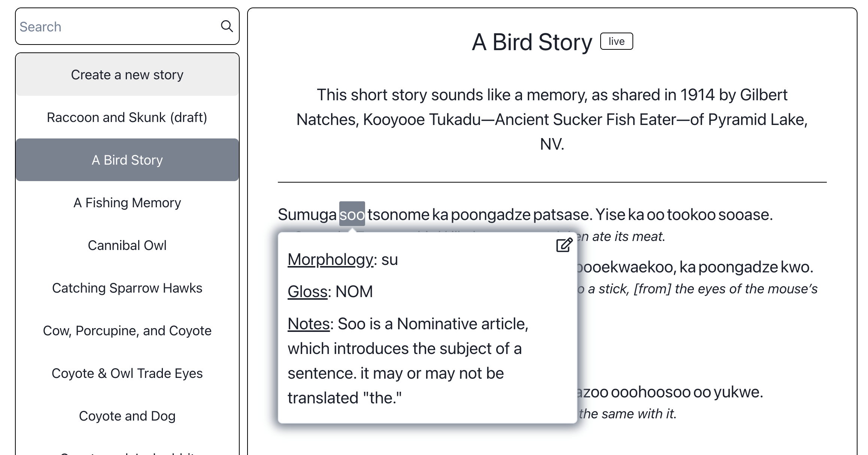Click the word tsonome in first sentence
This screenshot has width=868, height=455.
(398, 214)
